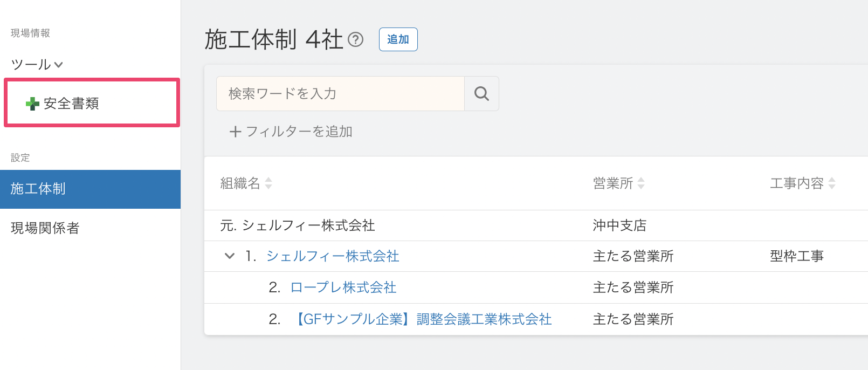868x370 pixels.
Task: Click the help question mark icon
Action: (355, 39)
